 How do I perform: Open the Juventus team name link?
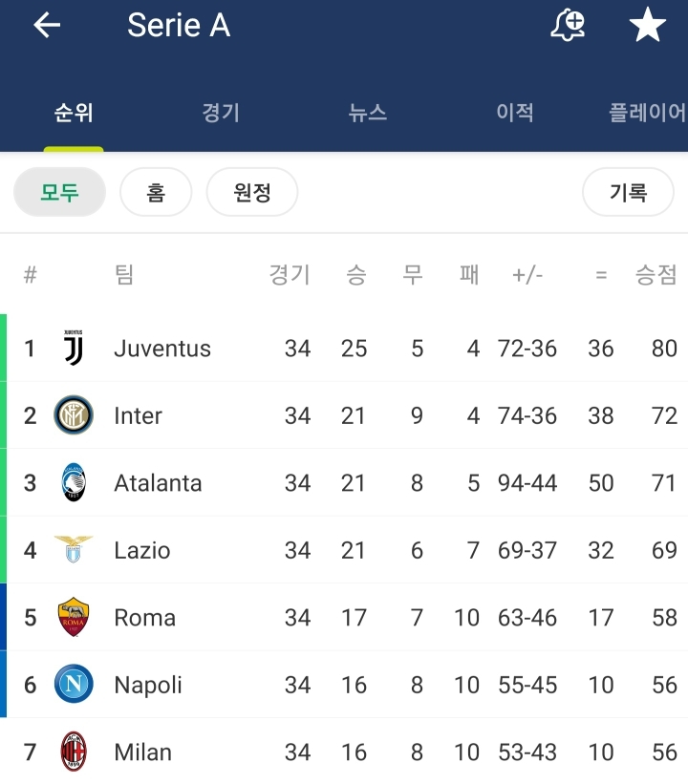[162, 349]
